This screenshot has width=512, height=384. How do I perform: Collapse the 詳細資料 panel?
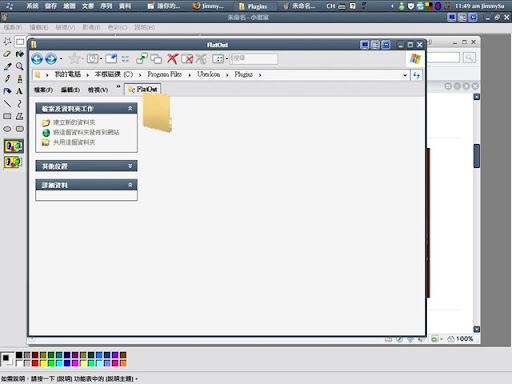click(x=130, y=185)
